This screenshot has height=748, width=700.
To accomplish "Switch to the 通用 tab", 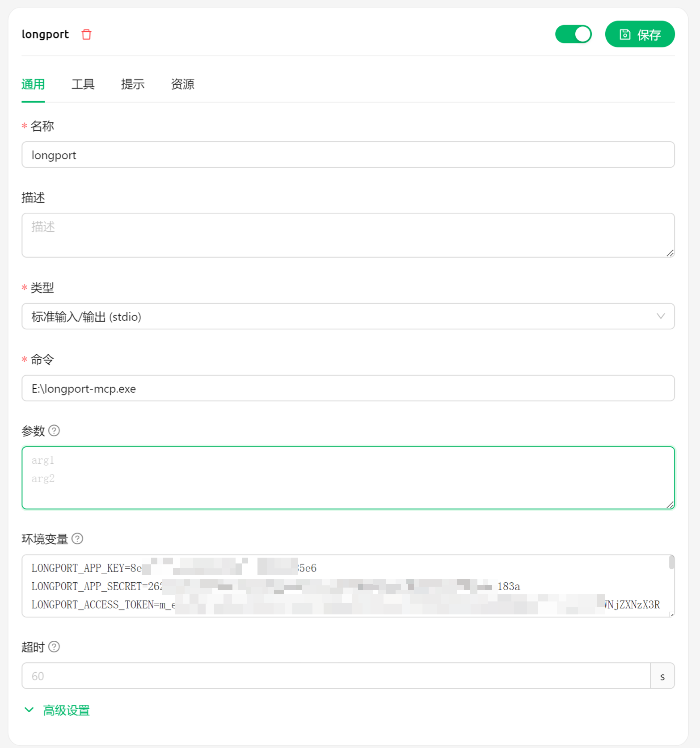I will [x=33, y=84].
